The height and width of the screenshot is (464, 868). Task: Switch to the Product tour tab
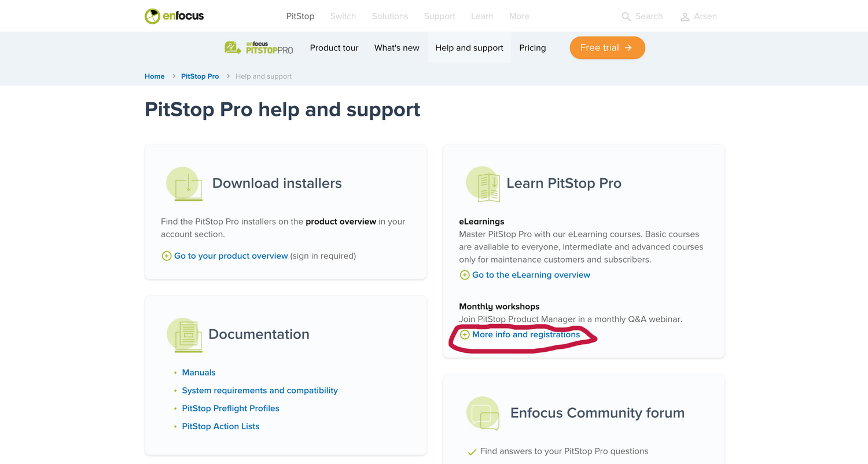click(x=334, y=48)
